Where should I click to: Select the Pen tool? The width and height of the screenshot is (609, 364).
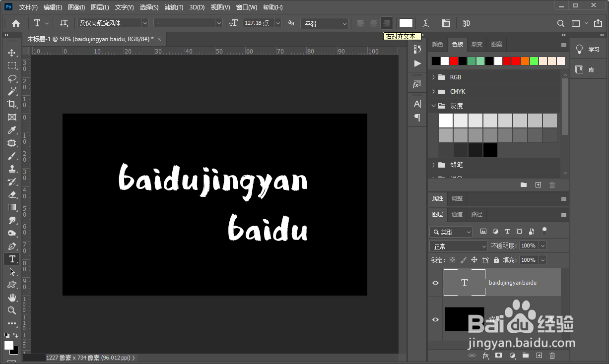click(12, 246)
